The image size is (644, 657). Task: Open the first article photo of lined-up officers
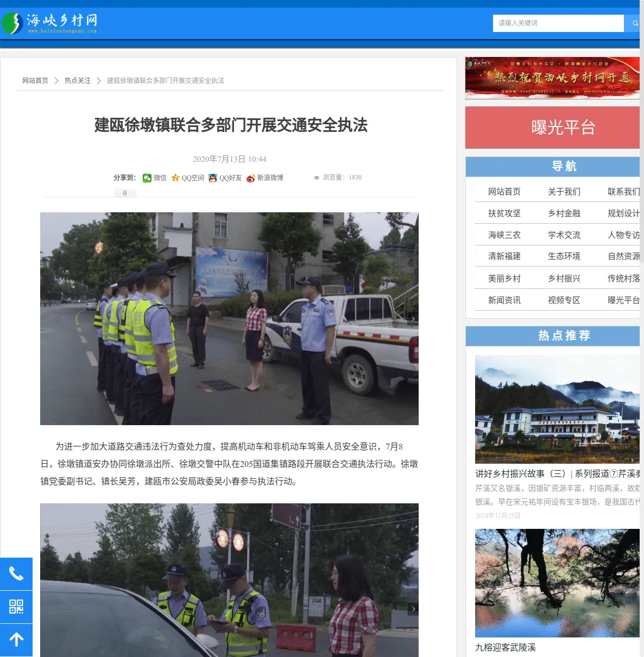[229, 319]
